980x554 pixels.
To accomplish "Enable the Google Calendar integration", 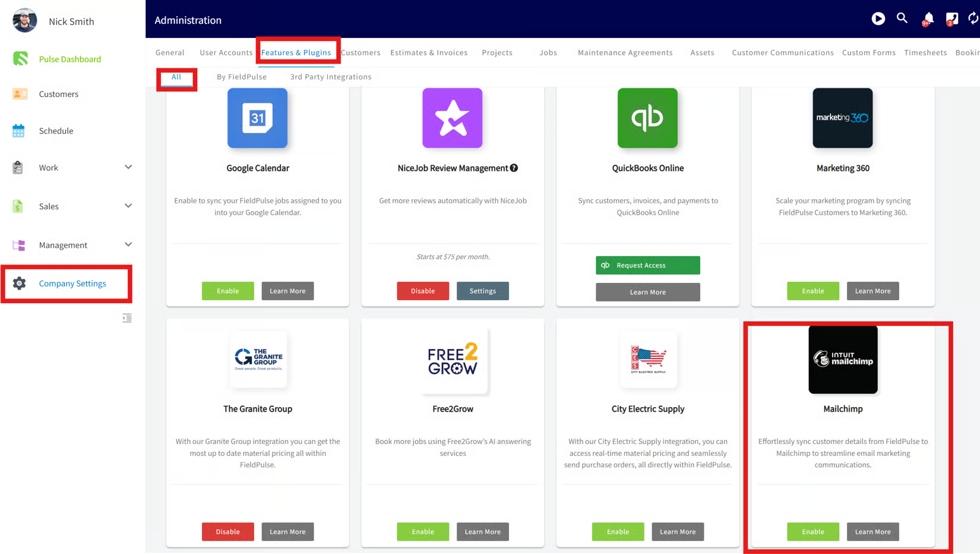I will tap(228, 291).
